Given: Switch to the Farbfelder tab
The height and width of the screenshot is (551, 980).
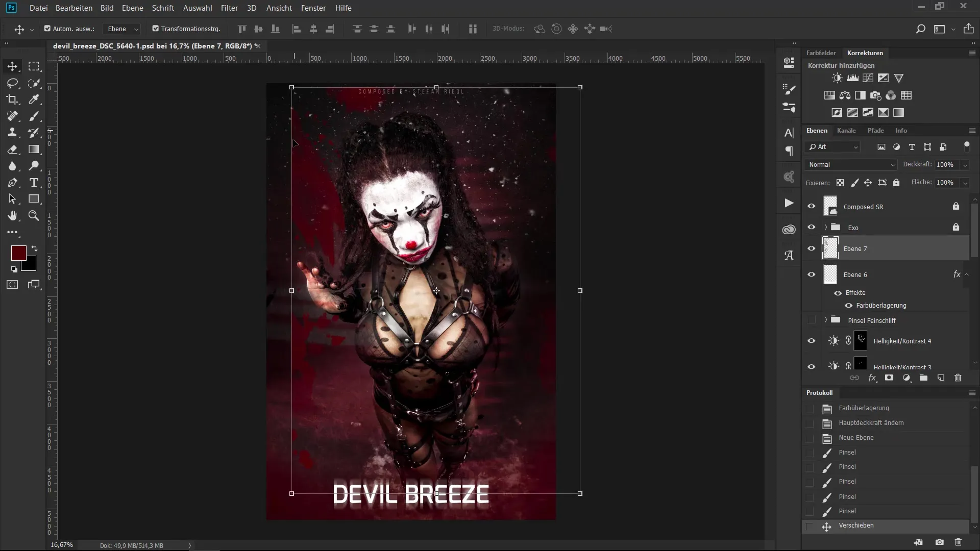Looking at the screenshot, I should point(821,53).
